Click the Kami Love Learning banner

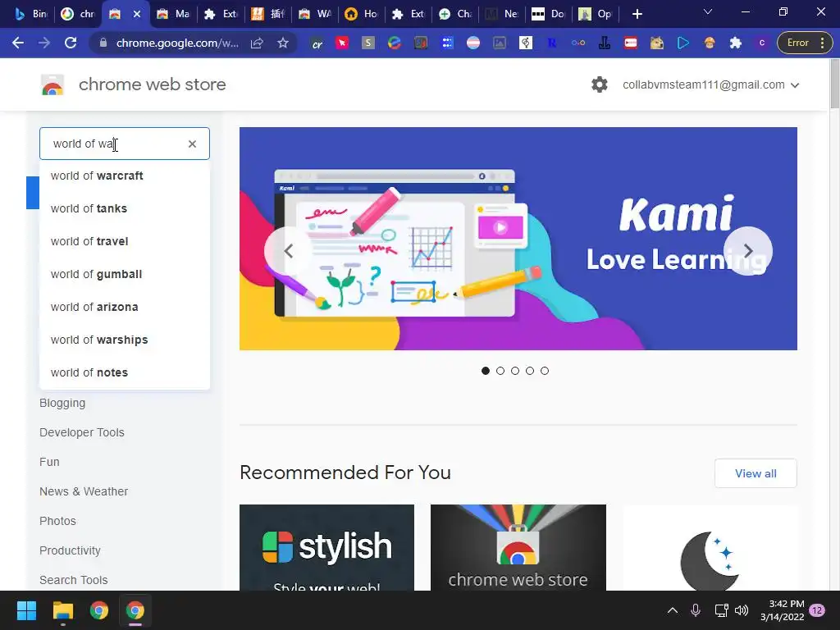point(518,239)
